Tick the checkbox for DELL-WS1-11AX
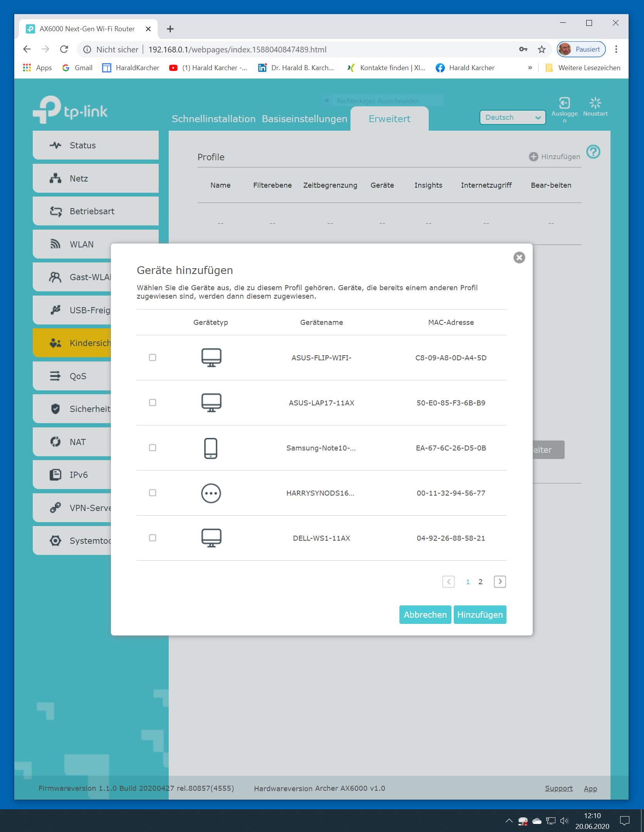644x832 pixels. tap(153, 538)
